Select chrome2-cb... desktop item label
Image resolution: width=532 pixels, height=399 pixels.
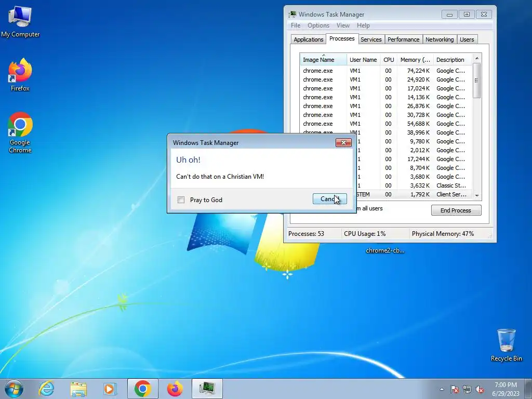[385, 250]
